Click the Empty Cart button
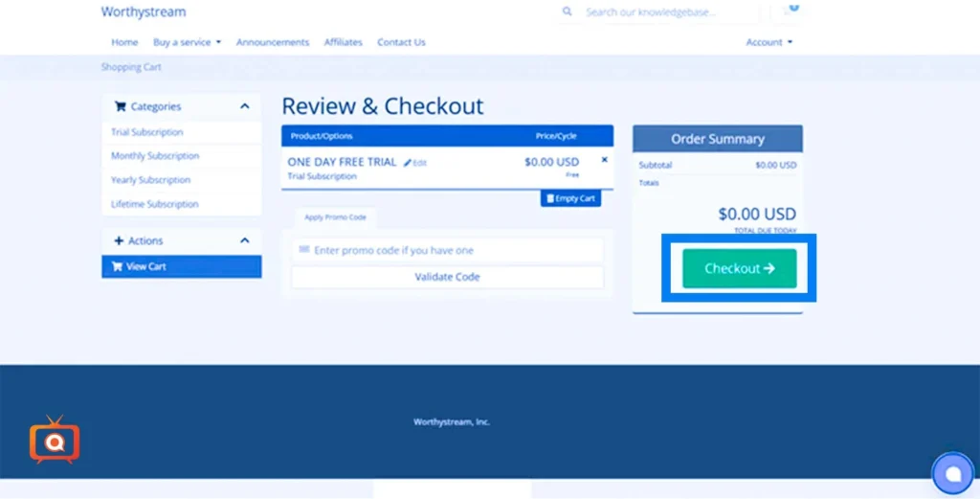This screenshot has width=980, height=499. pos(570,199)
